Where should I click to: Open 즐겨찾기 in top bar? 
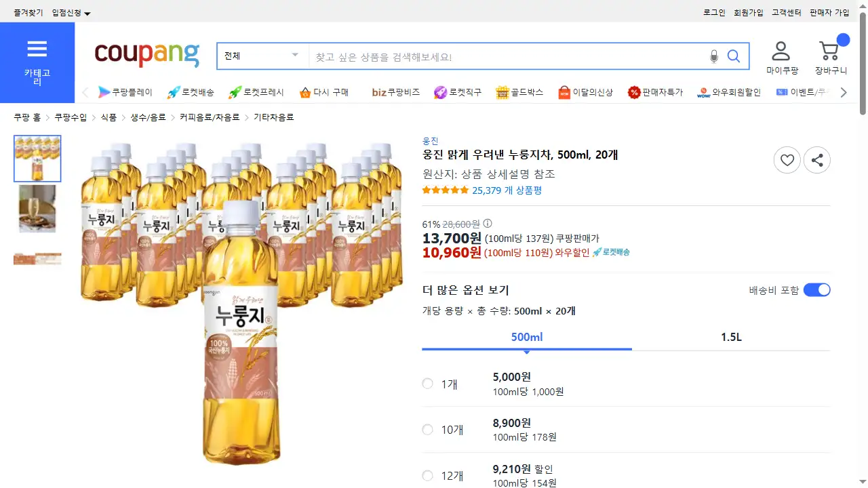[28, 13]
